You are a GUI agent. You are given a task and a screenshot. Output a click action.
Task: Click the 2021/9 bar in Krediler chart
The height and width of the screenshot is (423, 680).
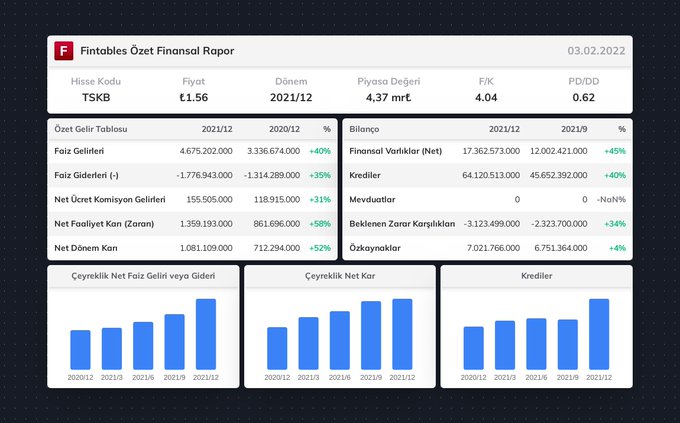pos(568,344)
